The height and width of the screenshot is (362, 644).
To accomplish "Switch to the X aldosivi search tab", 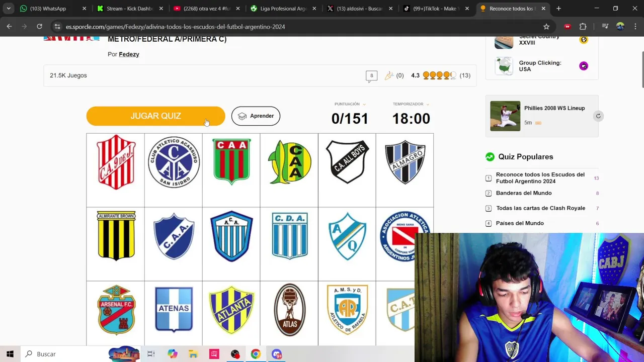I will (x=360, y=9).
